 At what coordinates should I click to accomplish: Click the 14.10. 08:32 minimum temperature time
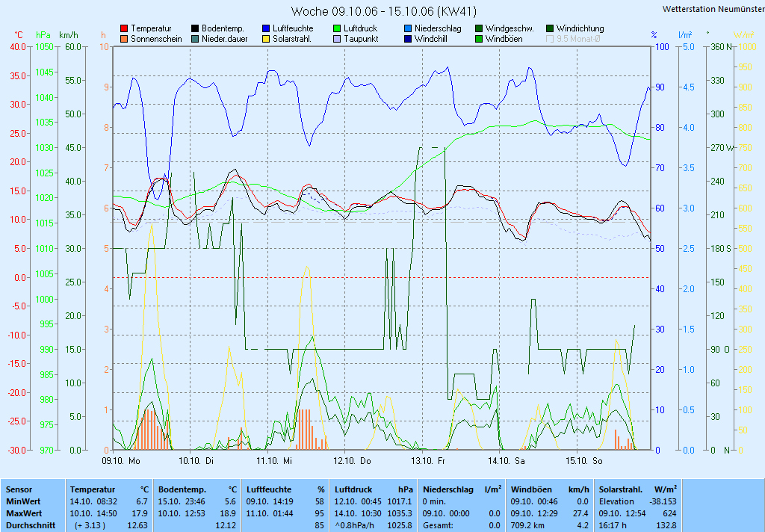pos(93,502)
